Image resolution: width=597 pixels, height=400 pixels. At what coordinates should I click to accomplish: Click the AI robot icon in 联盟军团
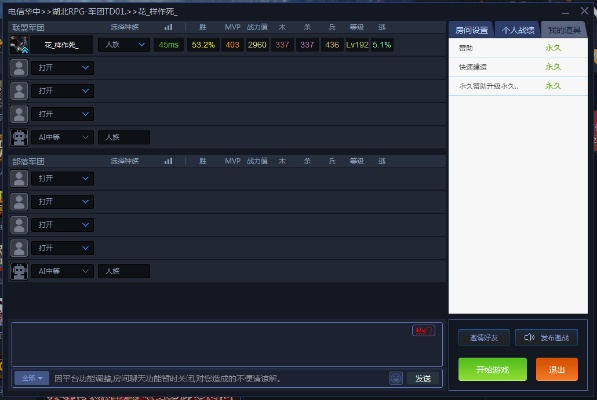click(x=19, y=137)
